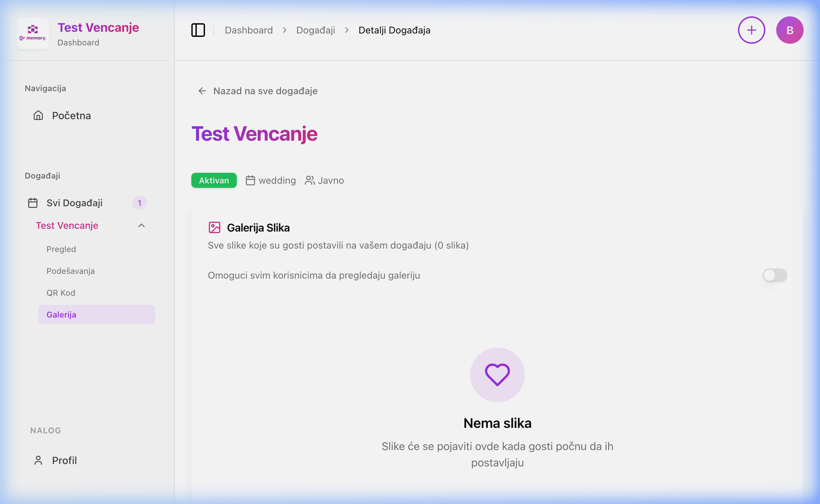
Task: Click the Profil person icon
Action: tap(38, 460)
